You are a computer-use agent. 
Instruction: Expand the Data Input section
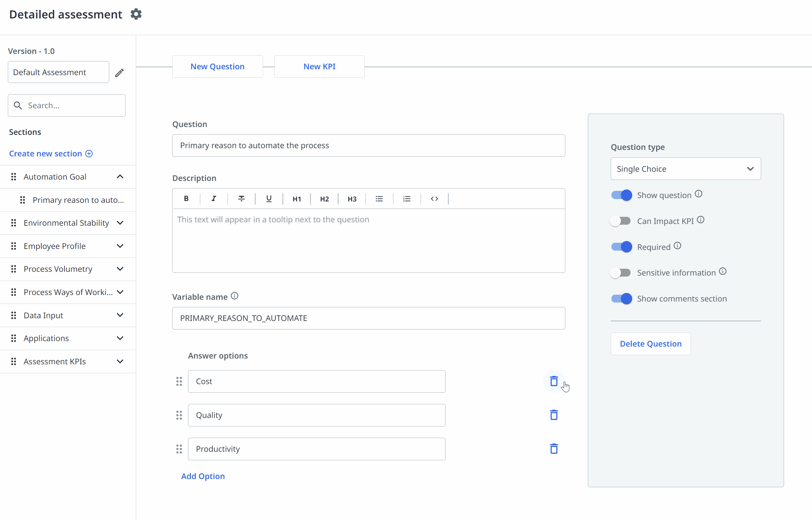(120, 315)
